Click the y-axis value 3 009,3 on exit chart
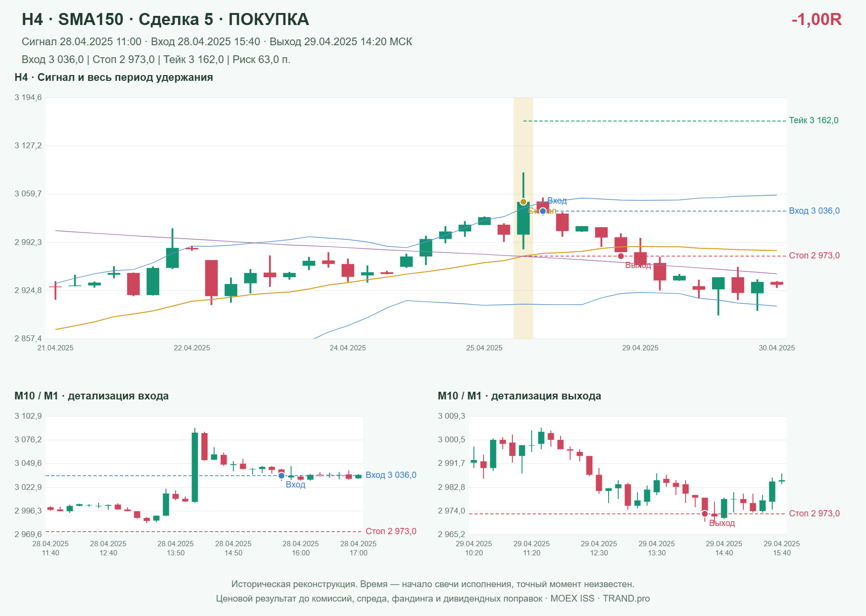This screenshot has width=866, height=616. click(451, 416)
